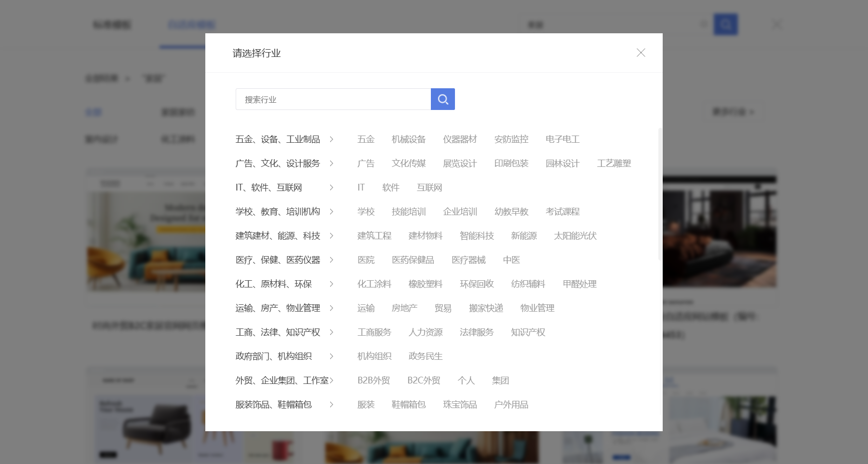Expand the 服装饰品、鞋帽箱包 category arrow
Screen dimensions: 868x464
(332, 405)
